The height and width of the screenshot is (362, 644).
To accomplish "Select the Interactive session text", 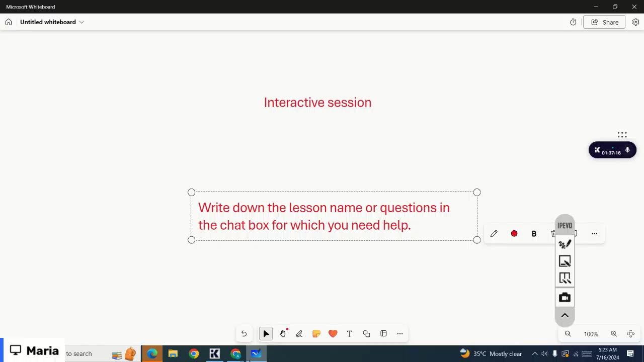I will [x=317, y=103].
